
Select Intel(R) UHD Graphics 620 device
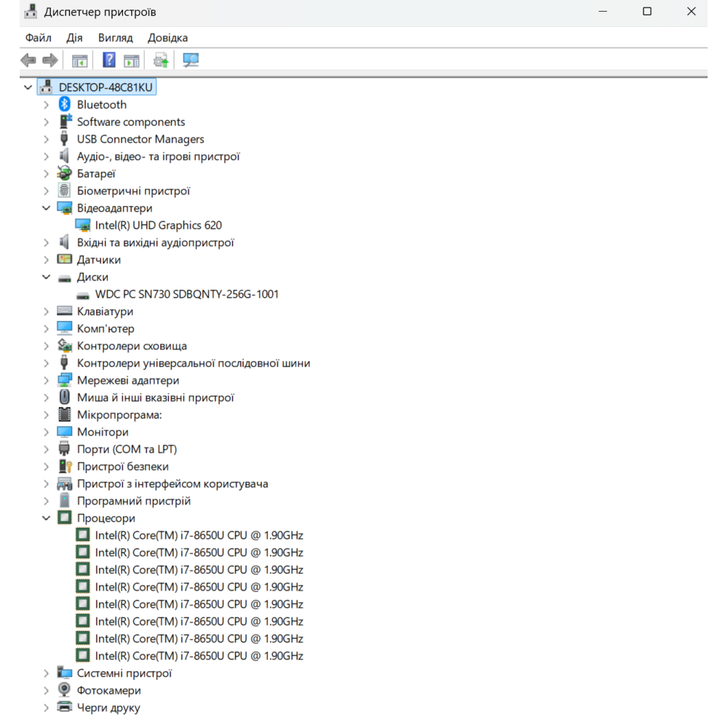158,226
